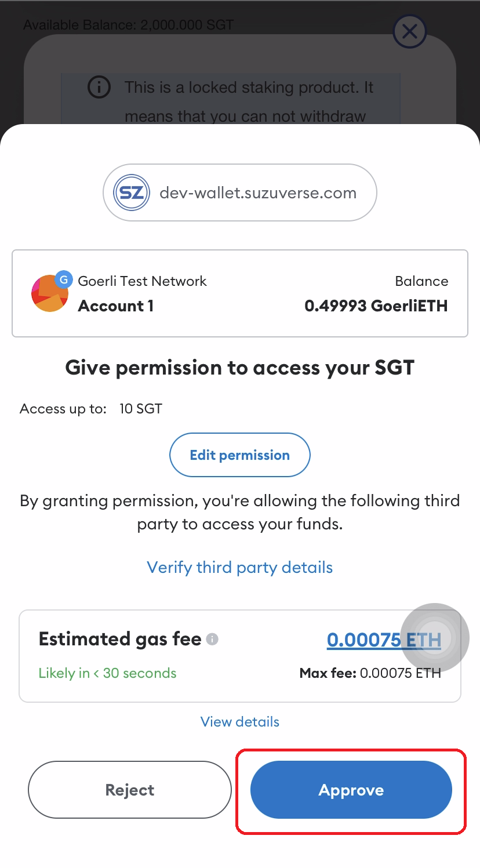The width and height of the screenshot is (480, 868).
Task: Close the staking dialog with X
Action: [x=409, y=31]
